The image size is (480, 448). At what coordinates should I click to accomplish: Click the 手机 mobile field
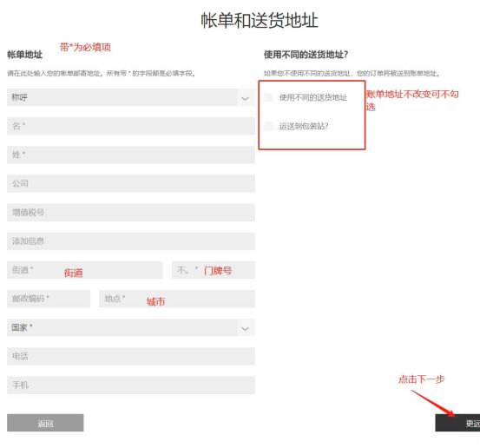(x=131, y=385)
